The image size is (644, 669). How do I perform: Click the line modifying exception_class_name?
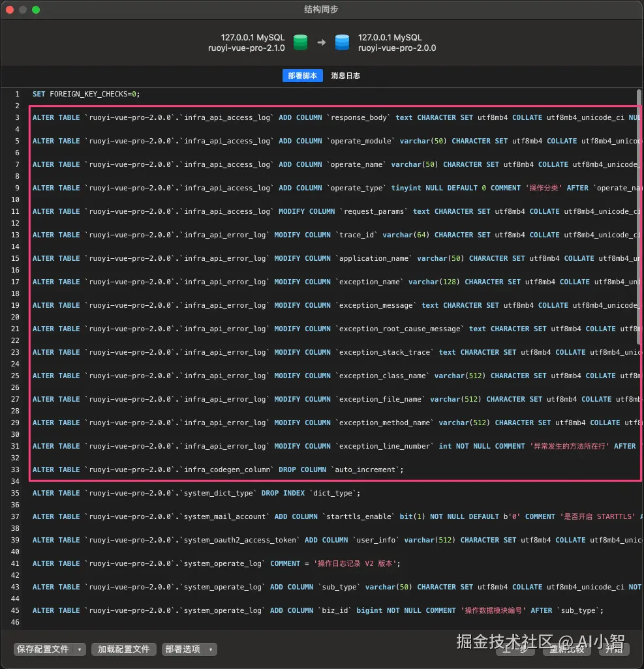point(336,376)
